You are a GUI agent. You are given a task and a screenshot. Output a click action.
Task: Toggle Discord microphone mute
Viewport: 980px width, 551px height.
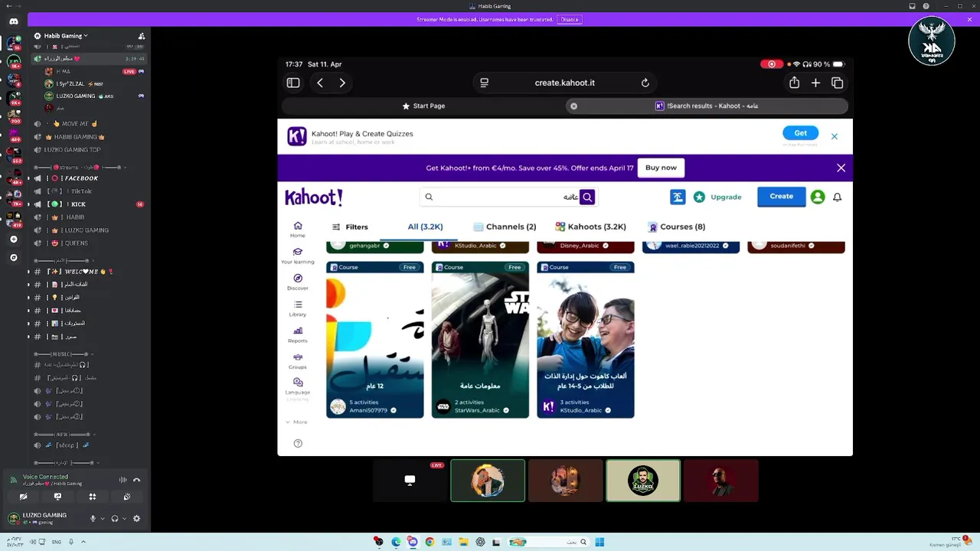[x=93, y=518]
